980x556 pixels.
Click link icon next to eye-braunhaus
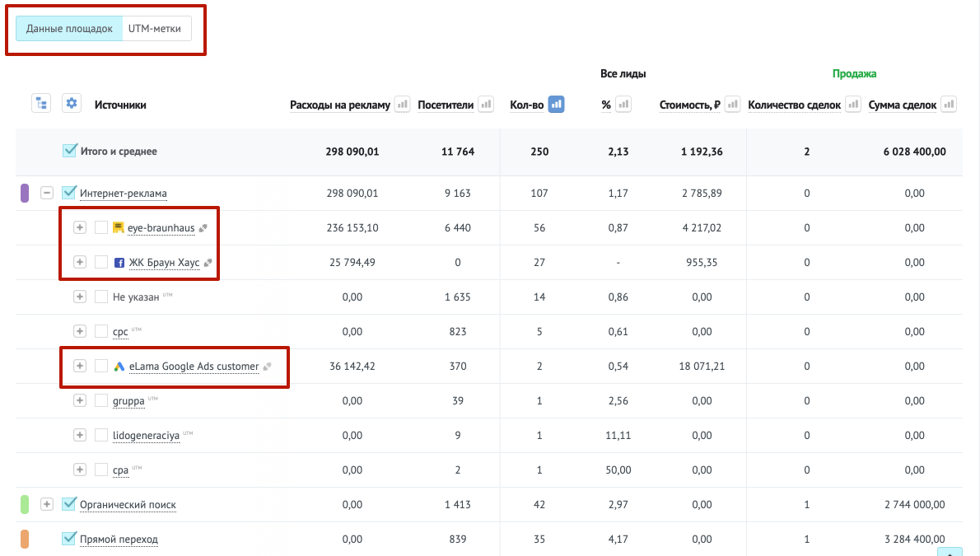tap(203, 228)
